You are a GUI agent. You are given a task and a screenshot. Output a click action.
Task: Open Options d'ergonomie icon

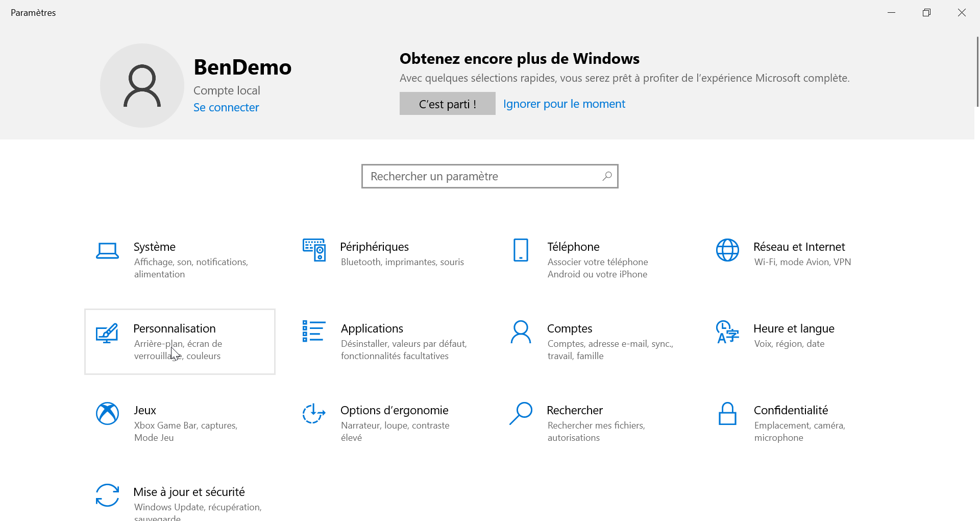314,414
